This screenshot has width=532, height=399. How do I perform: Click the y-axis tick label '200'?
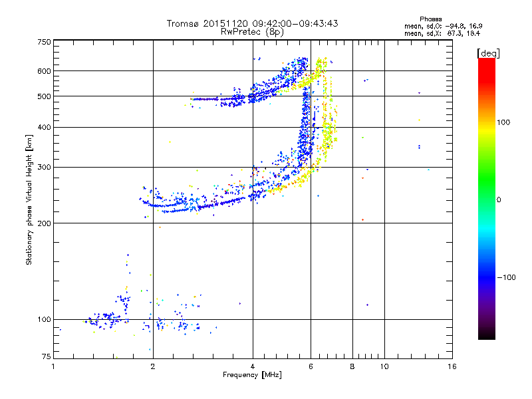[44, 223]
